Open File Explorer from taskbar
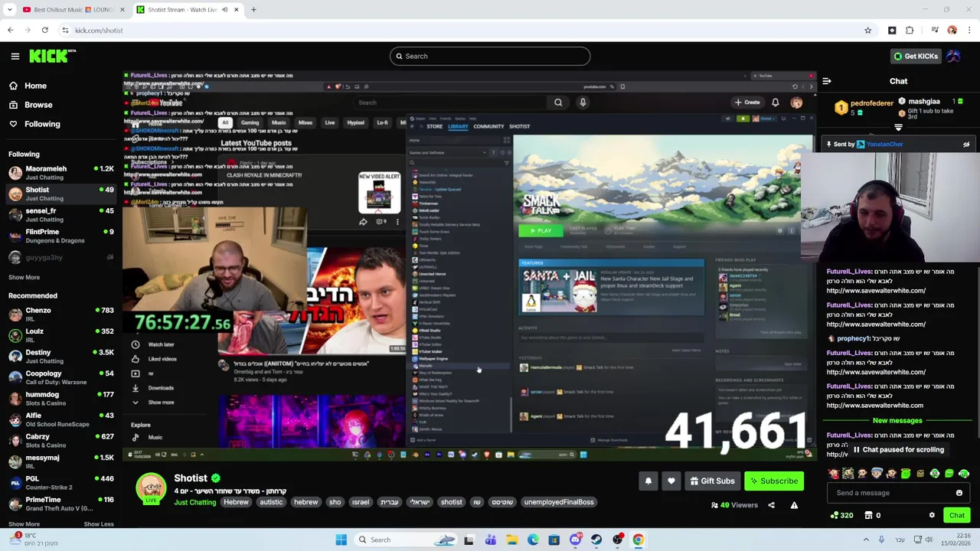Screen dimensions: 980x551 pyautogui.click(x=511, y=540)
